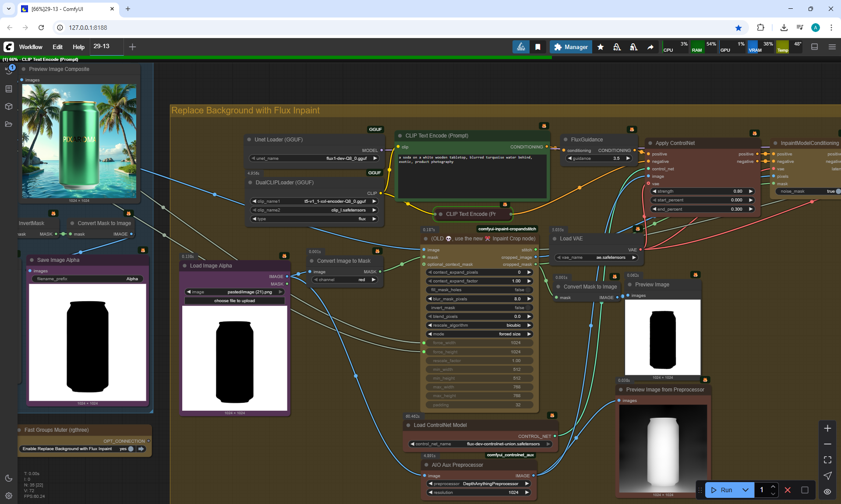Click the bookmark icon in top toolbar
Image resolution: width=841 pixels, height=504 pixels.
coord(538,47)
